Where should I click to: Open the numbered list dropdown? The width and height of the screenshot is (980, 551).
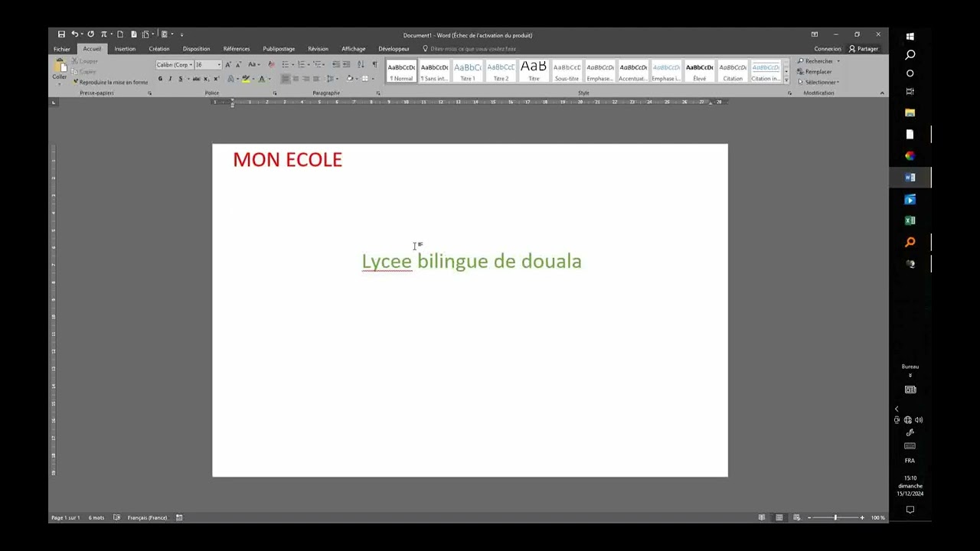click(x=309, y=64)
